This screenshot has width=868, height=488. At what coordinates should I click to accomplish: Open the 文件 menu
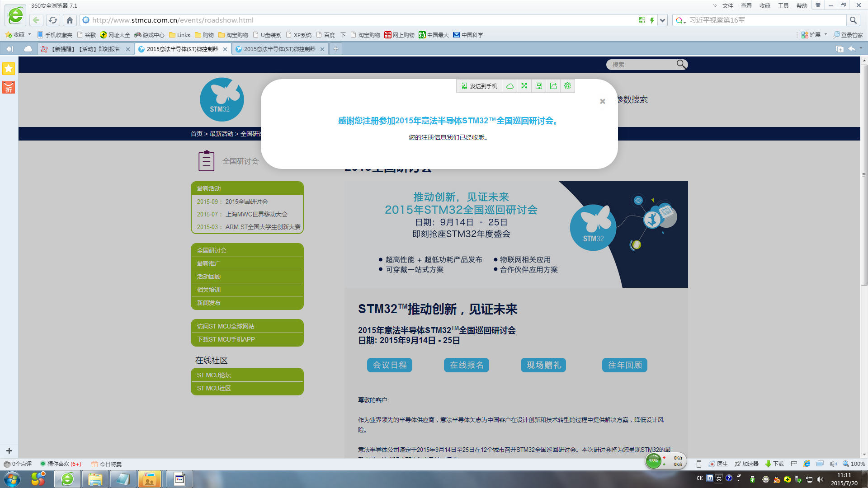pyautogui.click(x=727, y=5)
